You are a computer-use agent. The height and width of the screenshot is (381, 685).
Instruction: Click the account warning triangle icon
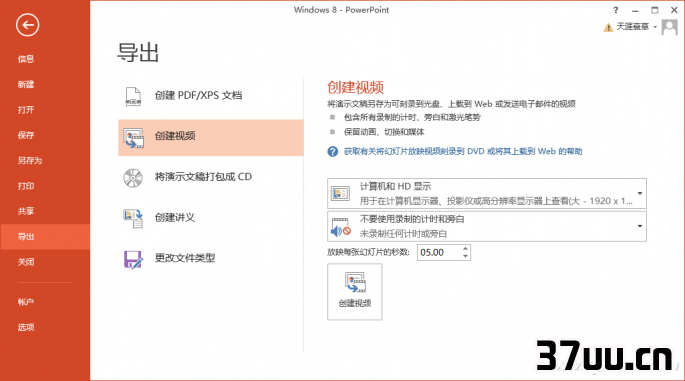pos(608,28)
